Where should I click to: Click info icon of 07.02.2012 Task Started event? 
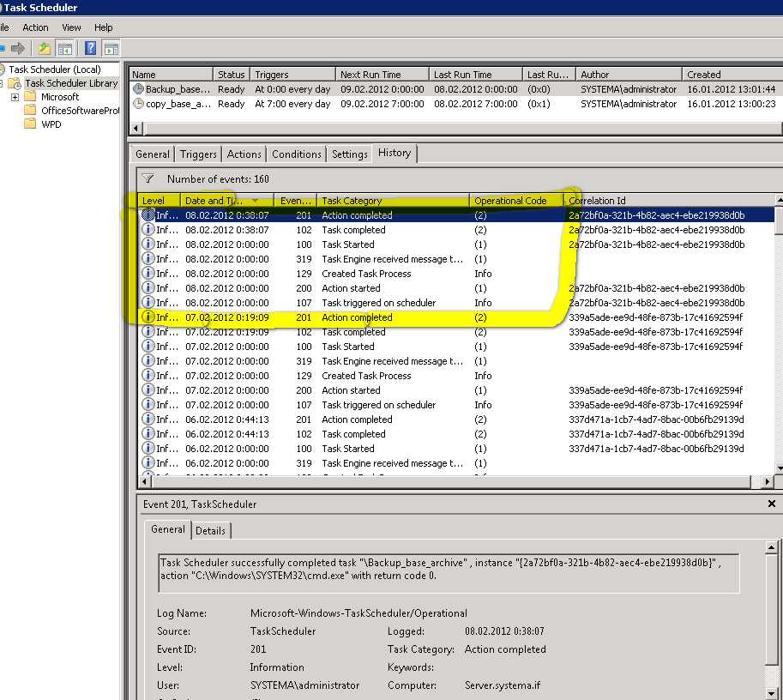[148, 346]
